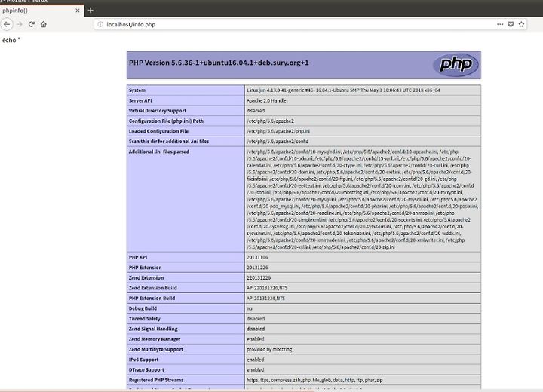Click the 'PHP Extension' row label
This screenshot has height=392, width=543.
(145, 268)
